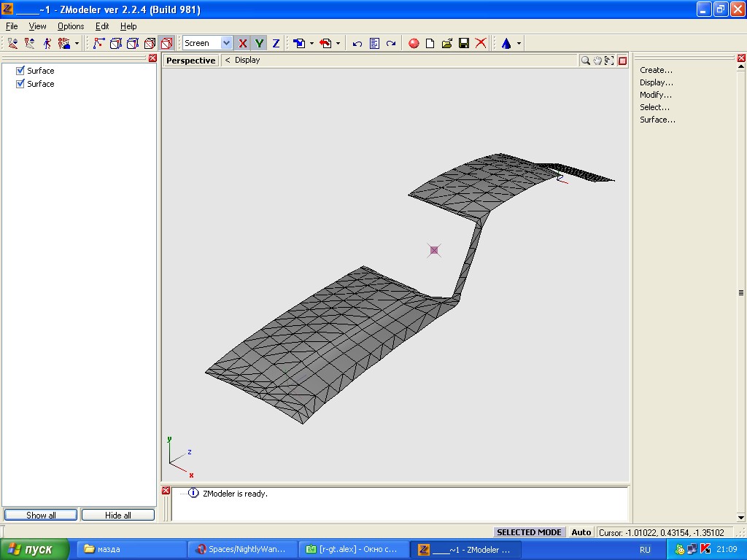
Task: Select the Vertices editing level icon
Action: click(x=99, y=43)
